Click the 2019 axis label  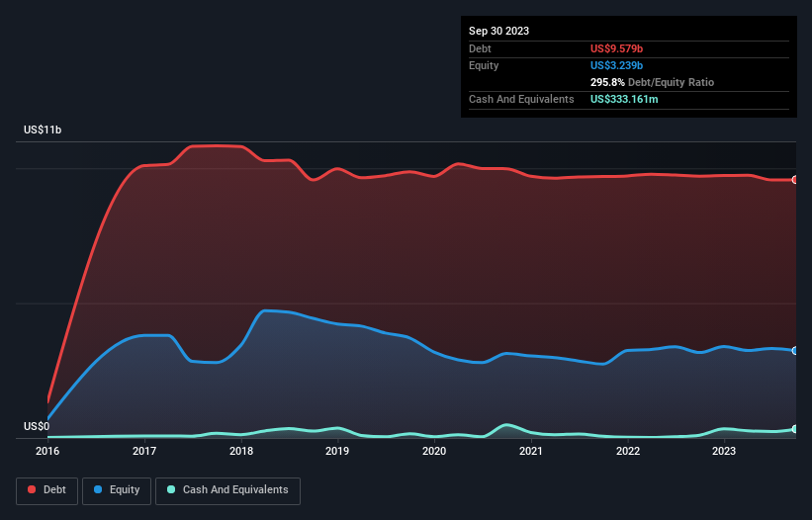pyautogui.click(x=337, y=451)
